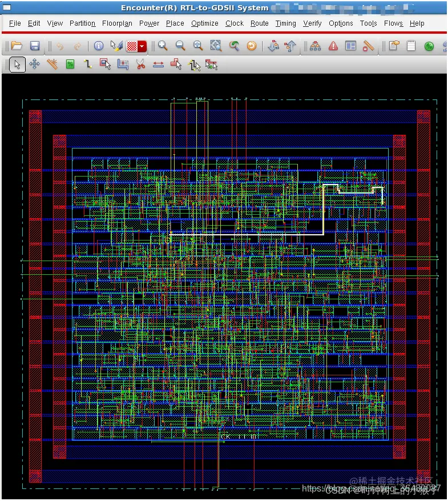
Task: Select the highlight pointer-with-pen tool
Action: (x=116, y=46)
